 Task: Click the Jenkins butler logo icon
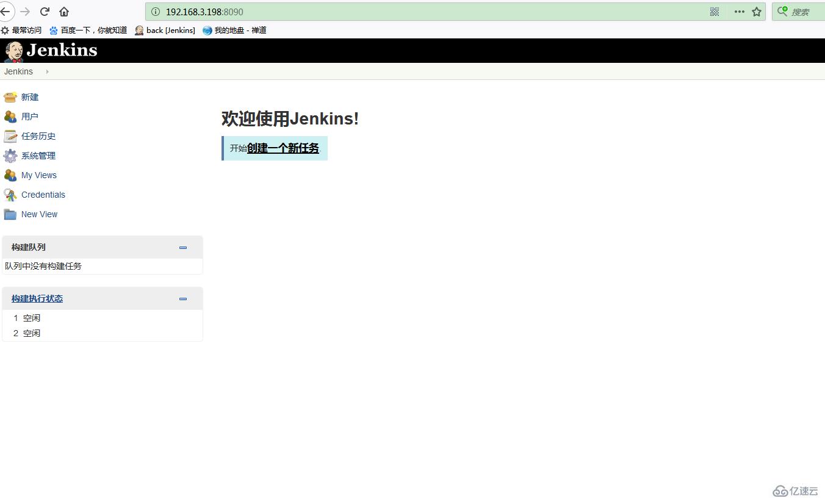[x=13, y=51]
